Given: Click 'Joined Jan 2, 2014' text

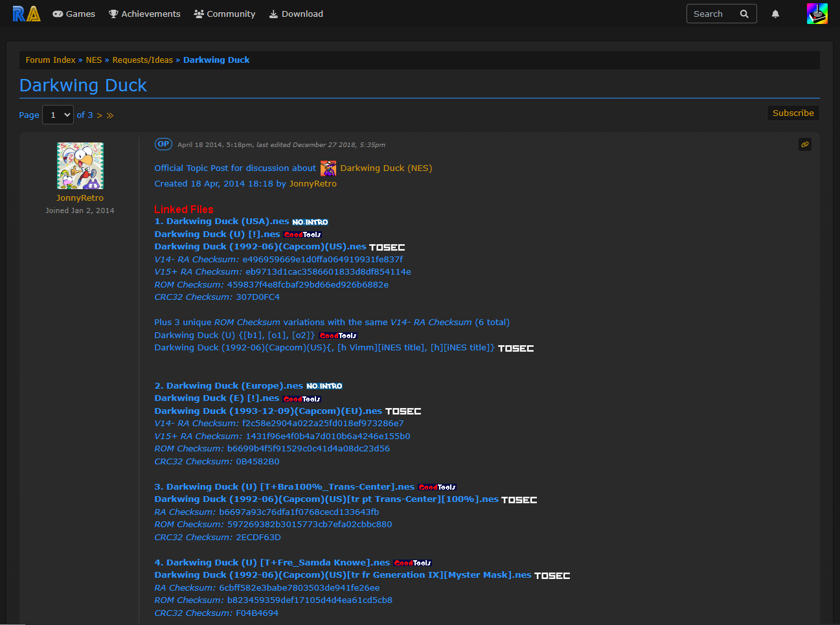Looking at the screenshot, I should [80, 210].
